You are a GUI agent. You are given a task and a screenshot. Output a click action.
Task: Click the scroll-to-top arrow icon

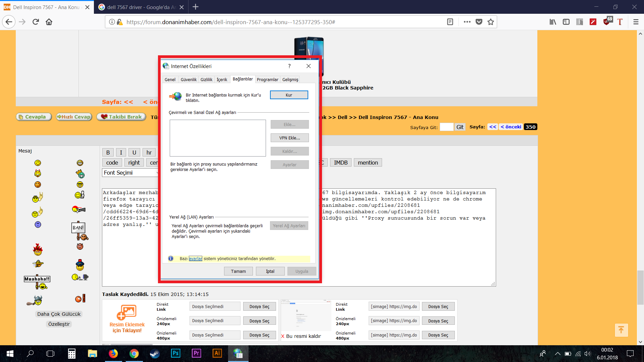click(x=621, y=330)
